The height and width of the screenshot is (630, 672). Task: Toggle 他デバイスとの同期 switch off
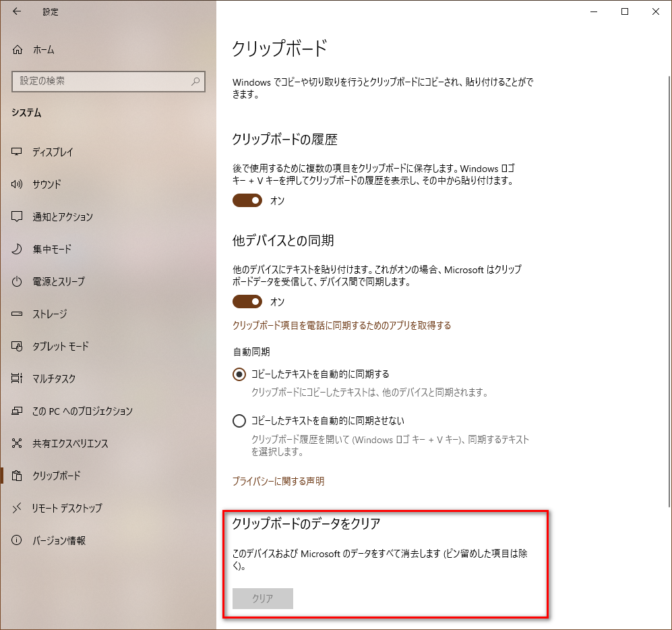click(247, 302)
